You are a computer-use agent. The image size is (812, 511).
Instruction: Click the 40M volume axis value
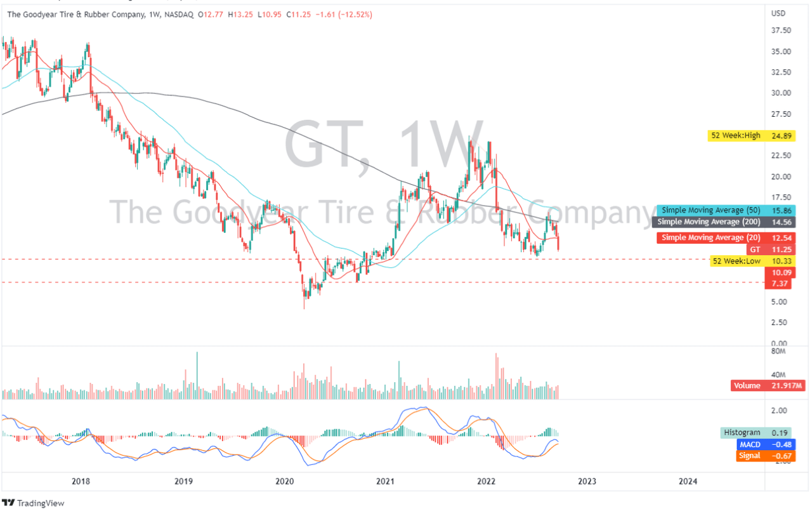[x=778, y=375]
